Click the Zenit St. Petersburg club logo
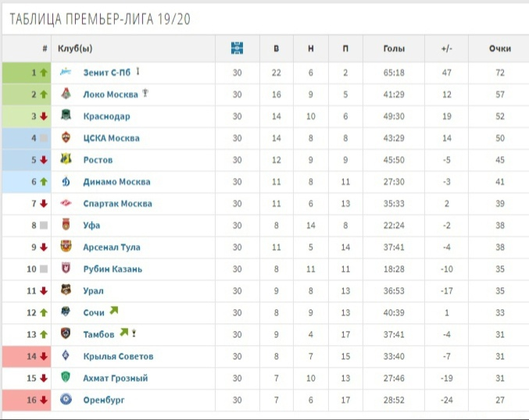Viewport: 529px width, 420px height. [x=66, y=72]
